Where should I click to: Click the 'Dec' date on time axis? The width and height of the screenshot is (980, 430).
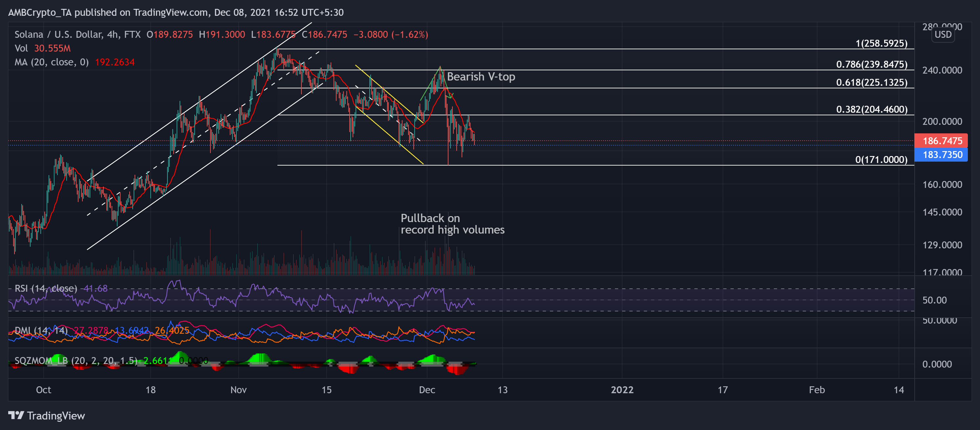coord(427,390)
